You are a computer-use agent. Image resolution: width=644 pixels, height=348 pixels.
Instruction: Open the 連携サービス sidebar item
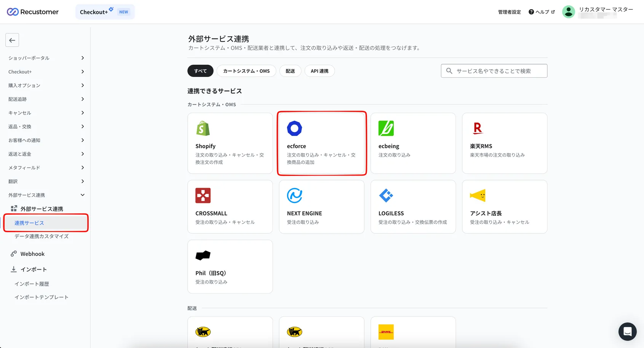pyautogui.click(x=46, y=223)
